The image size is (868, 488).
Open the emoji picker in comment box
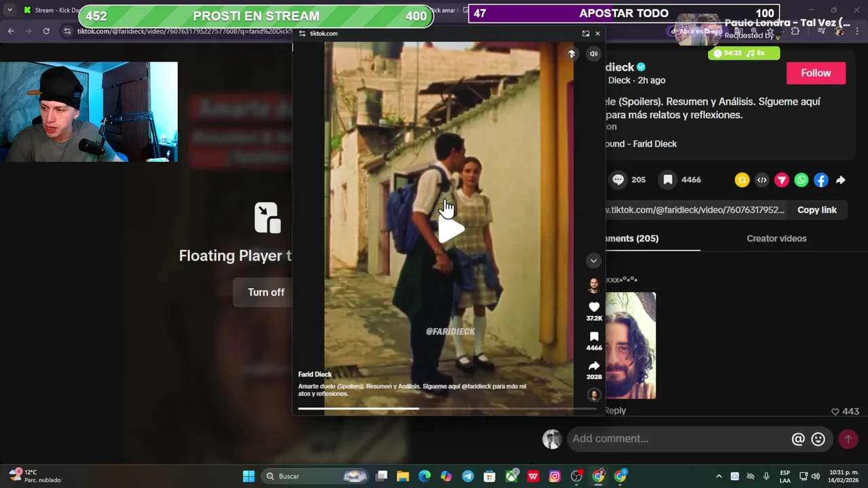[x=818, y=439]
